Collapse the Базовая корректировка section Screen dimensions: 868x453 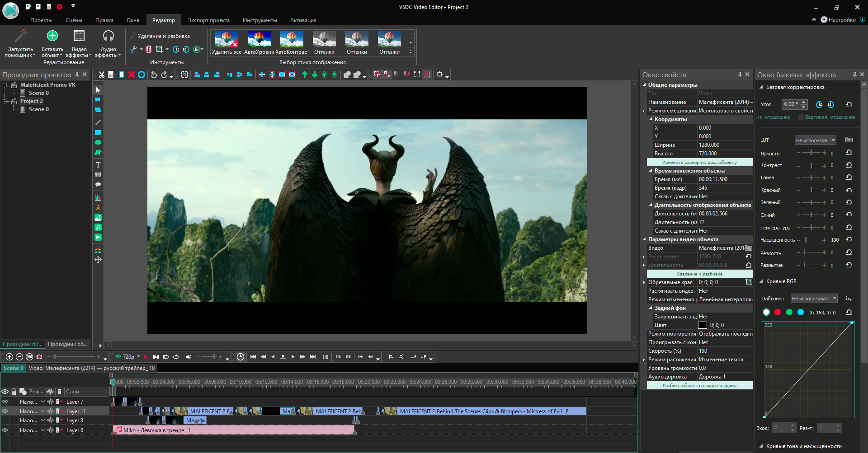point(761,87)
